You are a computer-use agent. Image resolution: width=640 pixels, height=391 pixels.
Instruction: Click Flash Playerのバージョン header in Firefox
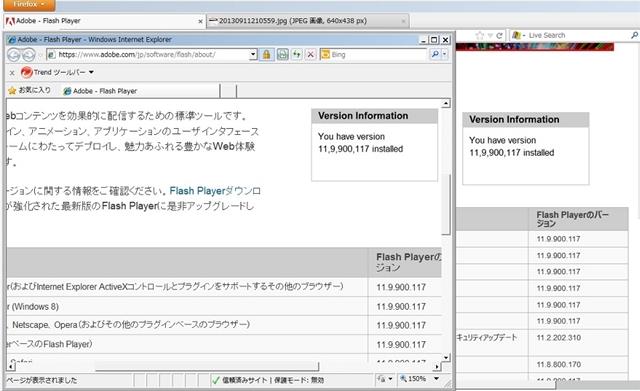click(x=572, y=219)
